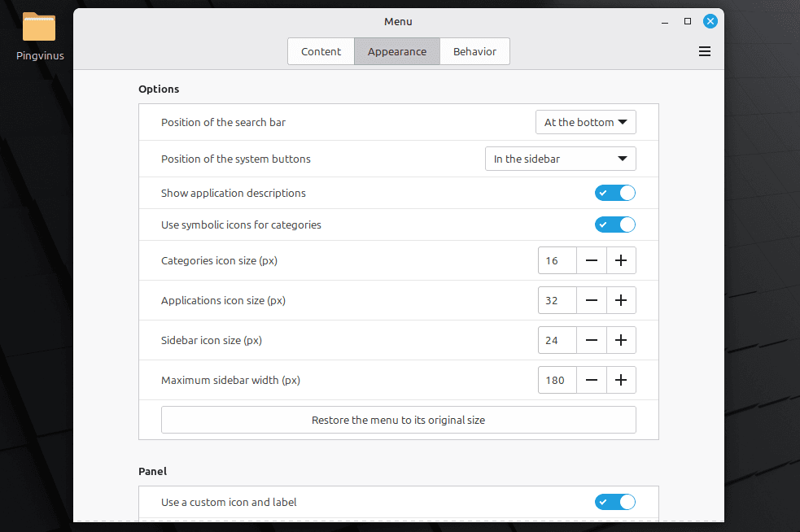Viewport: 800px width, 532px height.
Task: Select the Appearance tab
Action: 397,51
